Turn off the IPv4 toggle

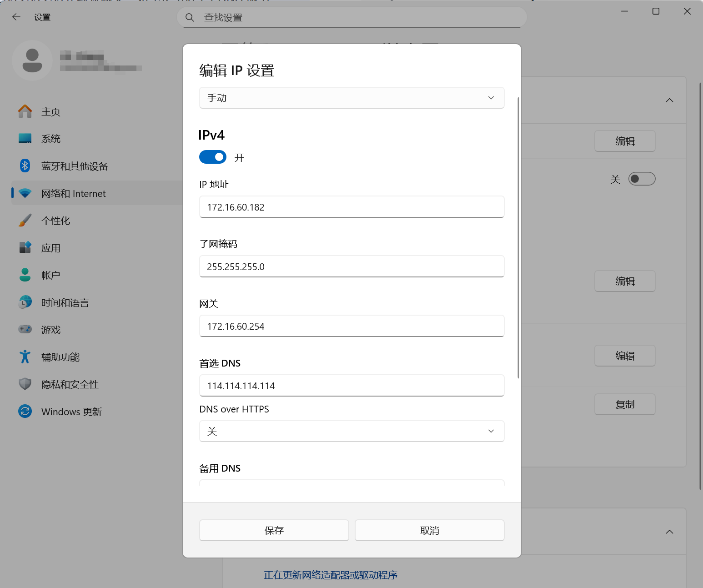click(213, 157)
